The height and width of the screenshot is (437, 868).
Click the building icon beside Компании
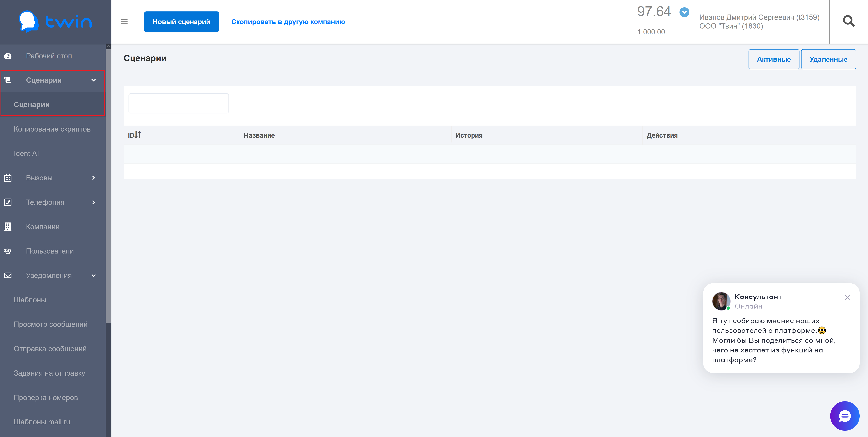coord(8,227)
